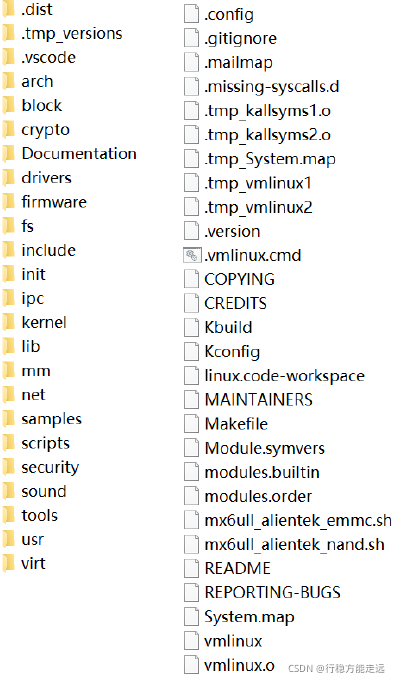Click the file icon next to .gitignore
The image size is (400, 682).
point(191,38)
